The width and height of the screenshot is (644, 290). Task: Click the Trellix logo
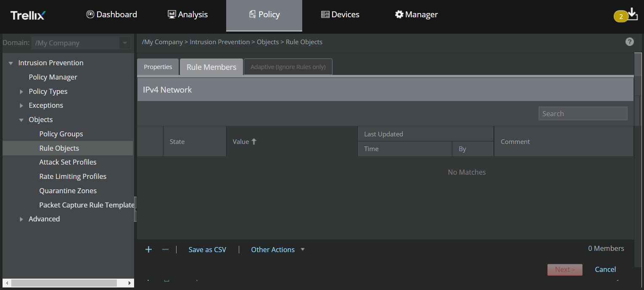pos(28,15)
